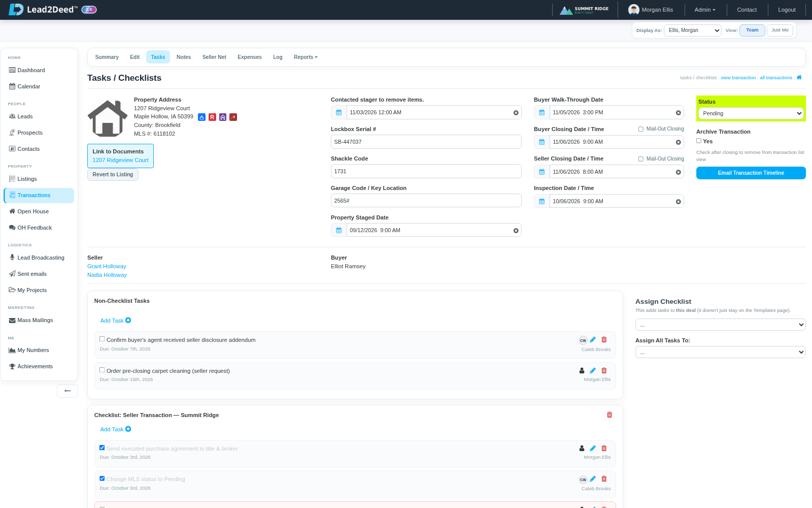Click the home icon in the breadcrumb
This screenshot has height=508, width=812.
click(x=799, y=77)
